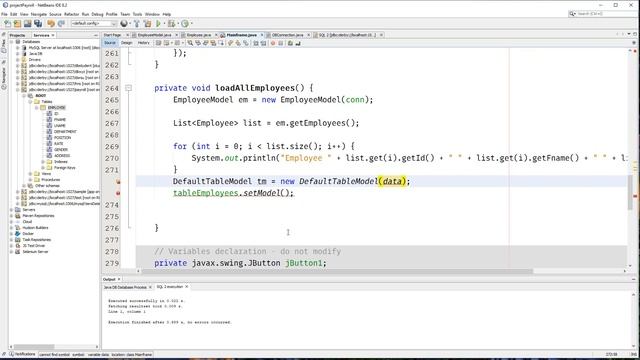The height and width of the screenshot is (360, 640).
Task: Click the Undo toolbar icon
Action: click(x=51, y=24)
